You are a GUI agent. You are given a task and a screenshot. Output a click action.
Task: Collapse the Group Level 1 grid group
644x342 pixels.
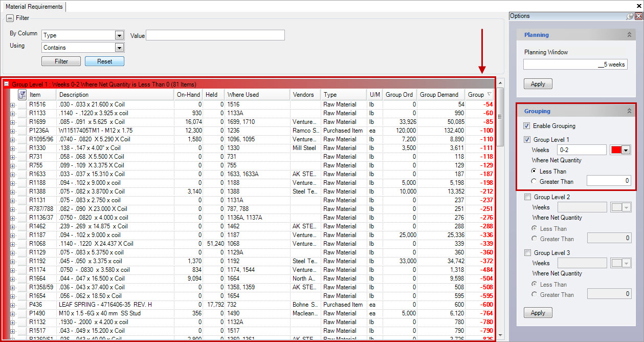(x=7, y=84)
